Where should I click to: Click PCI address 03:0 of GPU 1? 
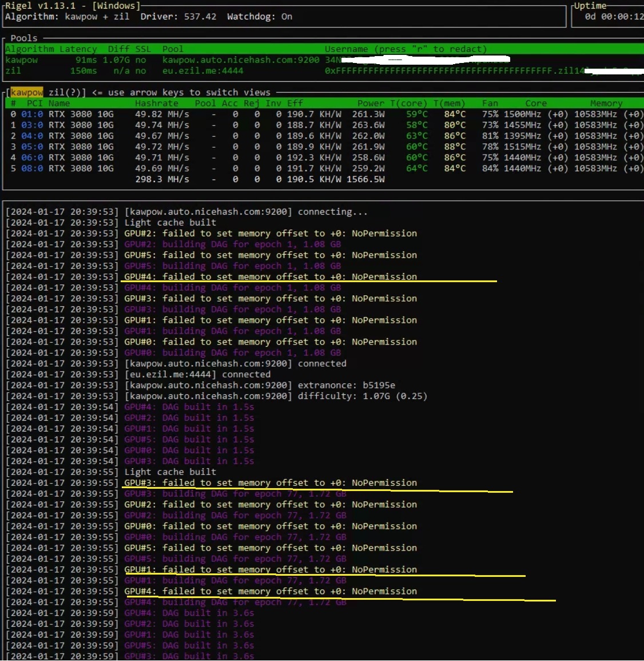pyautogui.click(x=32, y=125)
